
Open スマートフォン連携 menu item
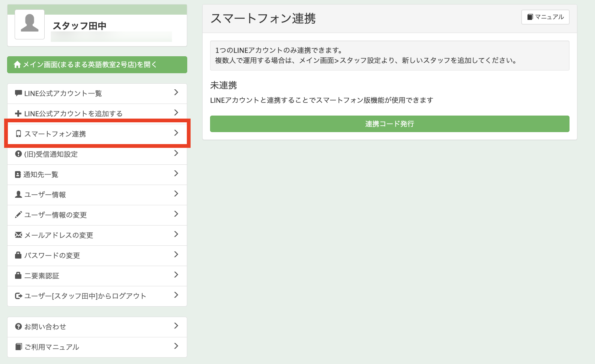click(x=97, y=134)
